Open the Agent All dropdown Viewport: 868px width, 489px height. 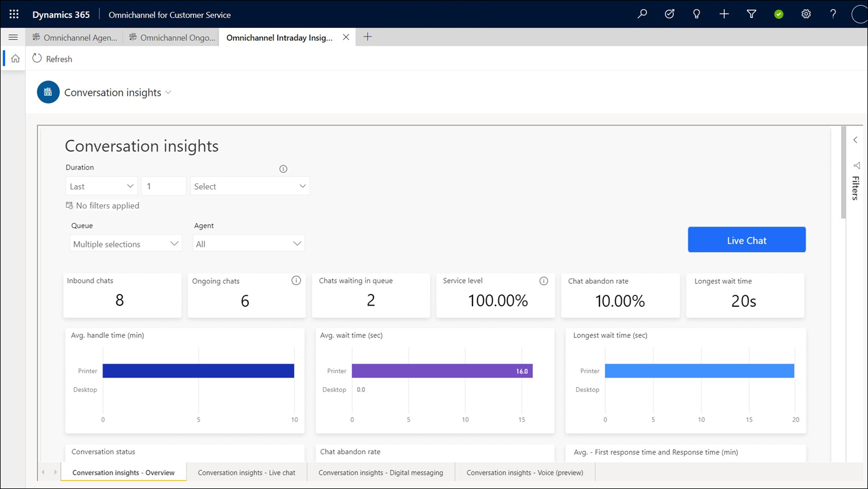[249, 244]
